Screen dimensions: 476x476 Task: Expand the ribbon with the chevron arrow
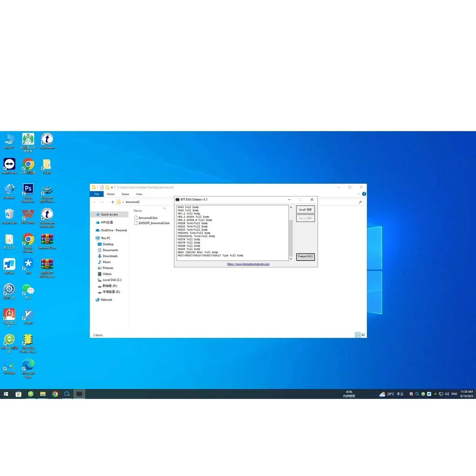click(x=359, y=194)
